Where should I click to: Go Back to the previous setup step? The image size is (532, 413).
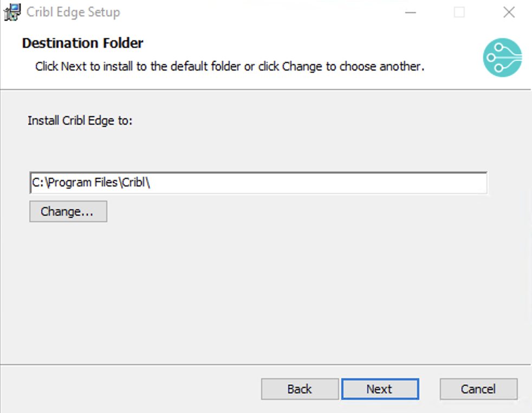(300, 389)
